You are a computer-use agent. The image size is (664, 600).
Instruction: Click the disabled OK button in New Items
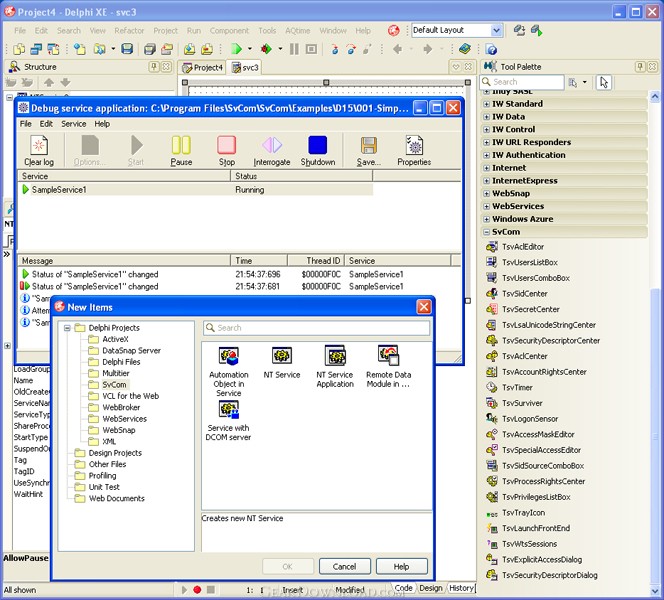pos(288,567)
